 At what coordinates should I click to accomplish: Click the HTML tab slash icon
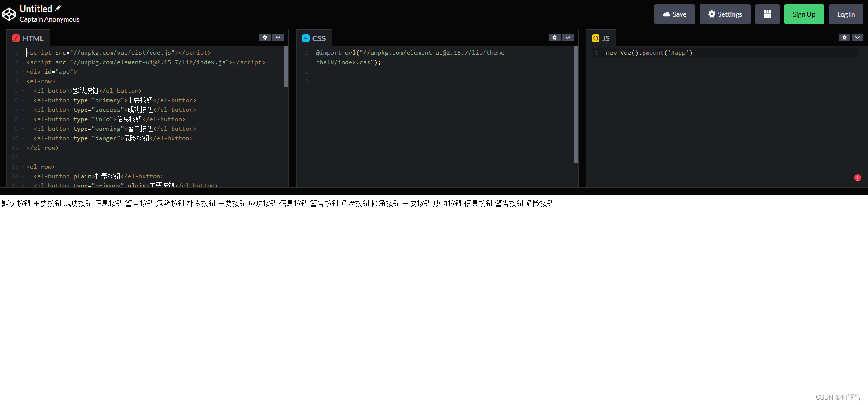click(x=16, y=38)
